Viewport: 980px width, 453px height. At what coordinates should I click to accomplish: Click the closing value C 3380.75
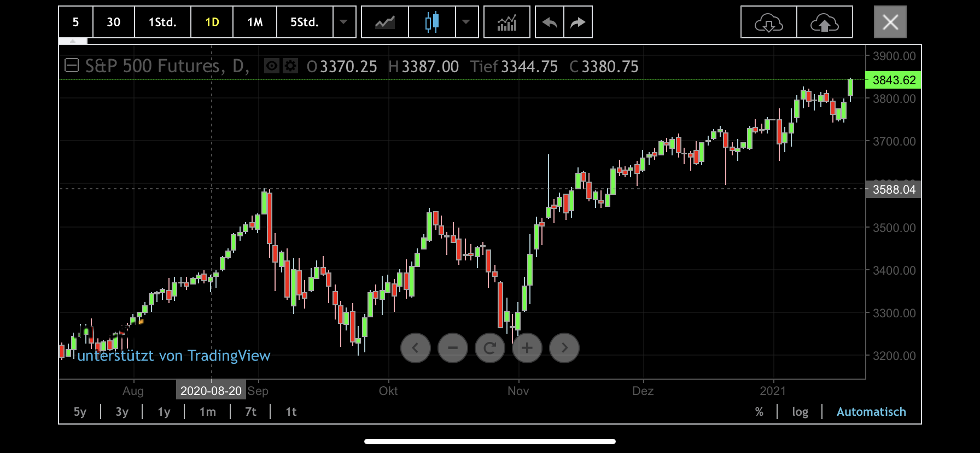pos(604,67)
